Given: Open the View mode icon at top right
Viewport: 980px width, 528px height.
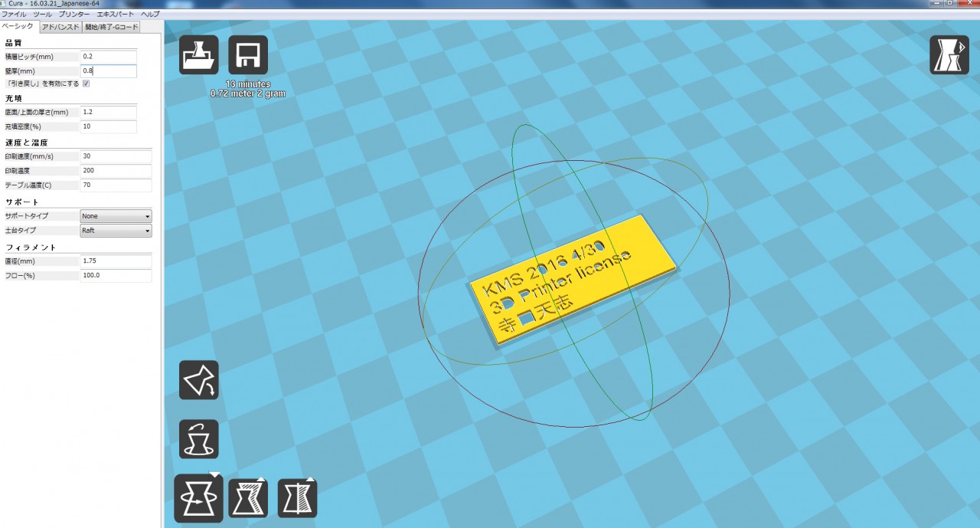Looking at the screenshot, I should [949, 55].
